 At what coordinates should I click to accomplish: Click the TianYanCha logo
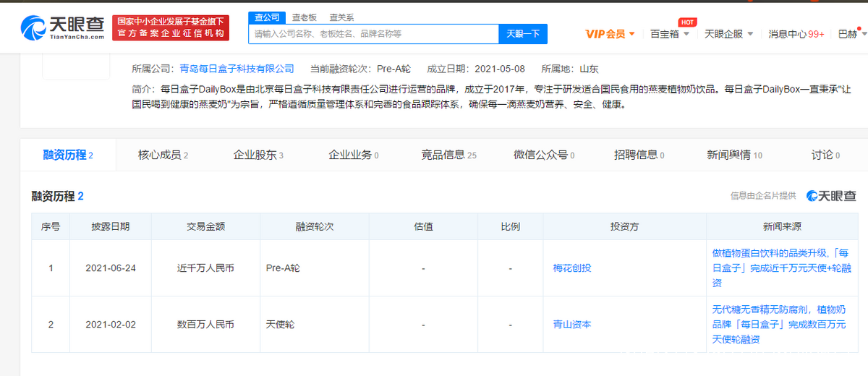(x=63, y=27)
